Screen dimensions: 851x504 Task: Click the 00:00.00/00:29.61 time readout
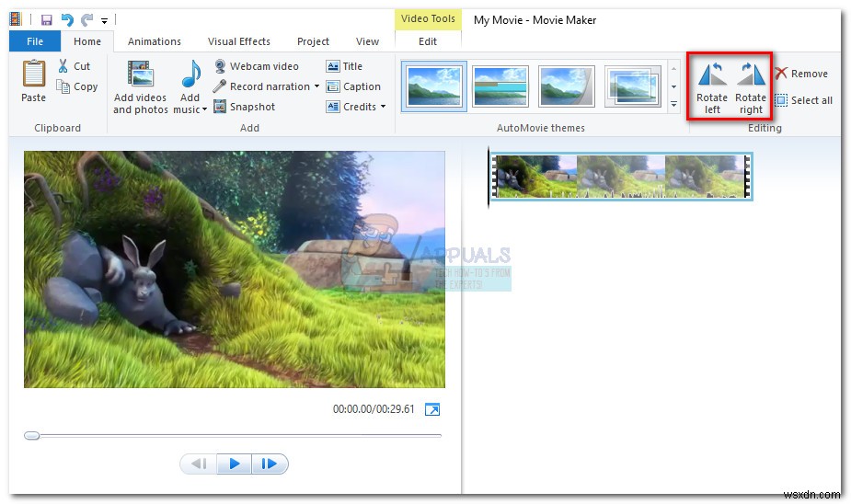pyautogui.click(x=374, y=409)
